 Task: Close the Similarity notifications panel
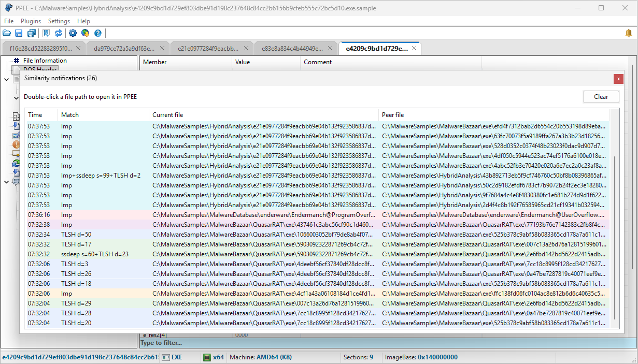click(618, 79)
